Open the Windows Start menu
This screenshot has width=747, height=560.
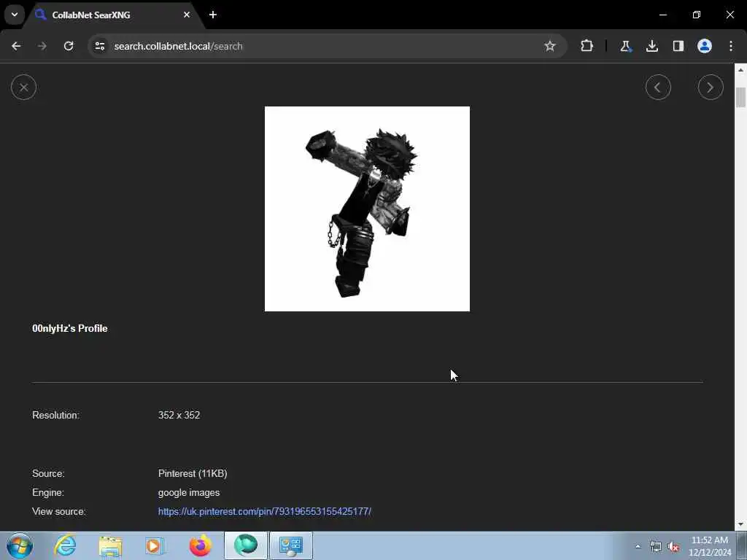tap(20, 545)
